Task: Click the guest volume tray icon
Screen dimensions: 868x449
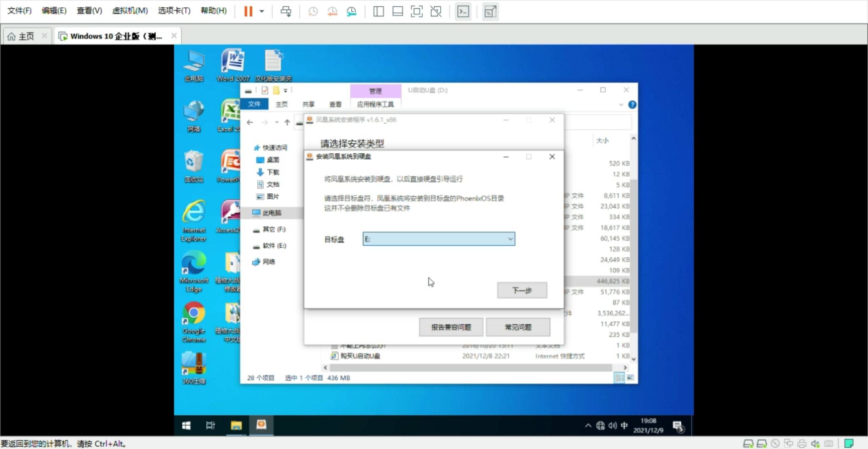Action: tap(612, 425)
